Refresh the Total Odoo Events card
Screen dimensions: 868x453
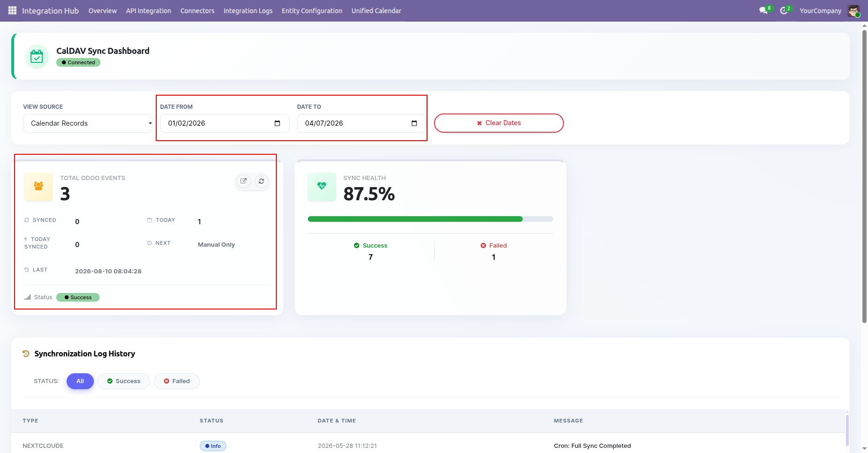[x=261, y=181]
